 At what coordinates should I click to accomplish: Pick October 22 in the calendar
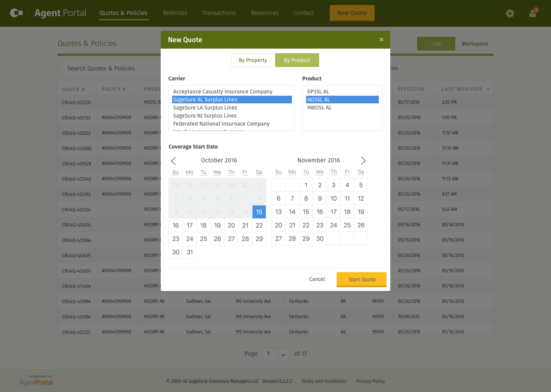pos(259,225)
